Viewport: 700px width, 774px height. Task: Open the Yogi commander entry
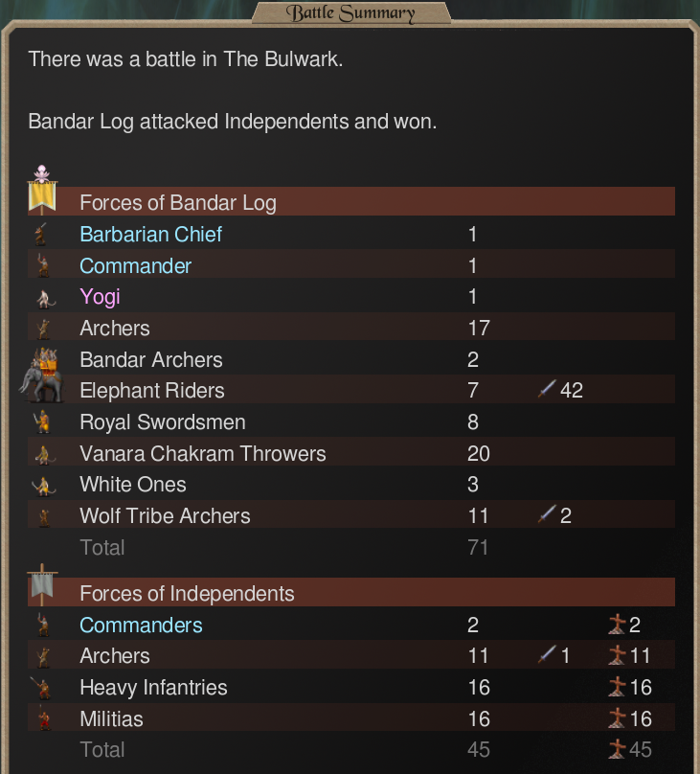coord(101,297)
